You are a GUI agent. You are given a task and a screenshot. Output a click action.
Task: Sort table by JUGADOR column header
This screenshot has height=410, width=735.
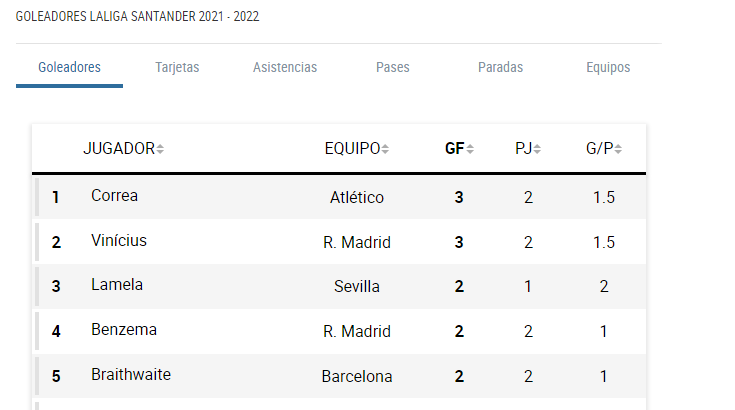click(119, 149)
